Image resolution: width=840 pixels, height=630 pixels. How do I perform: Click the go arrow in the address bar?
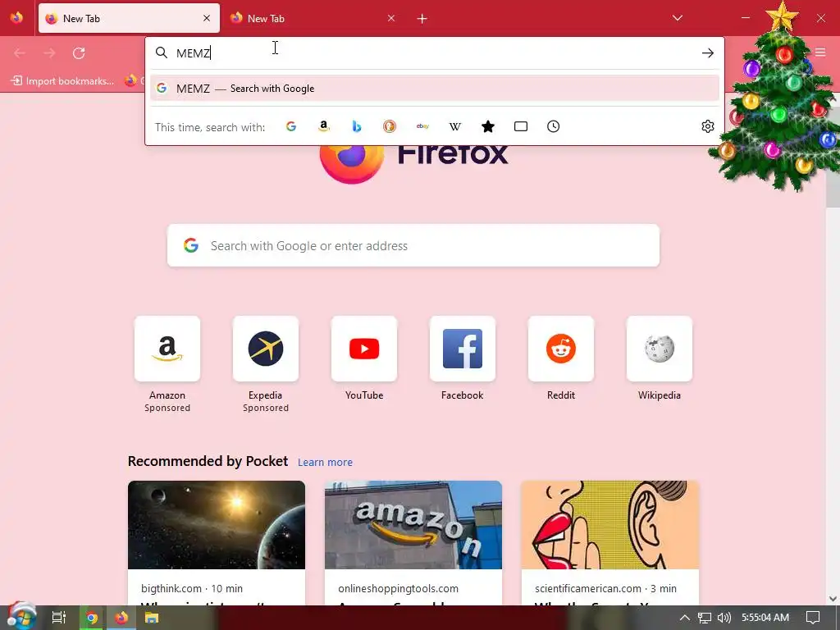coord(708,53)
